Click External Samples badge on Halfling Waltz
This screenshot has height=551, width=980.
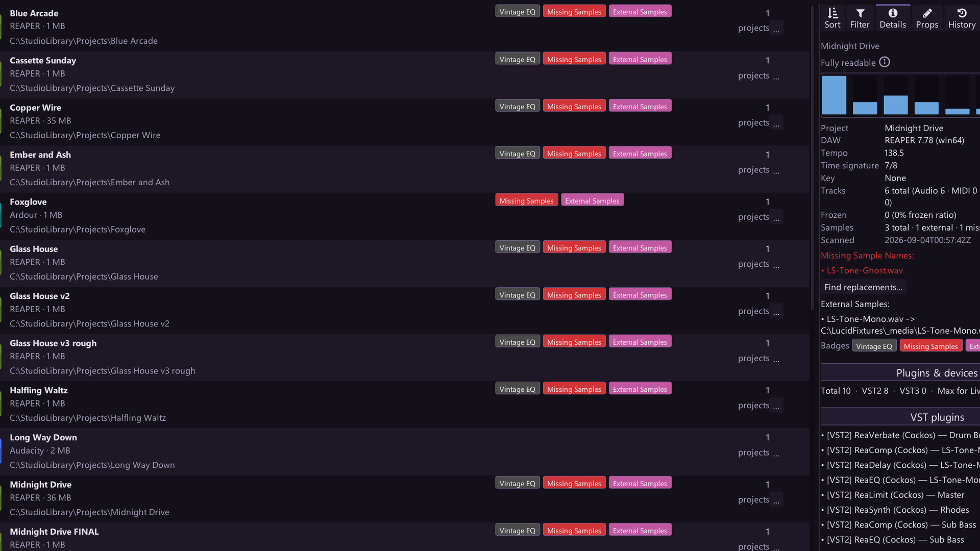click(640, 389)
